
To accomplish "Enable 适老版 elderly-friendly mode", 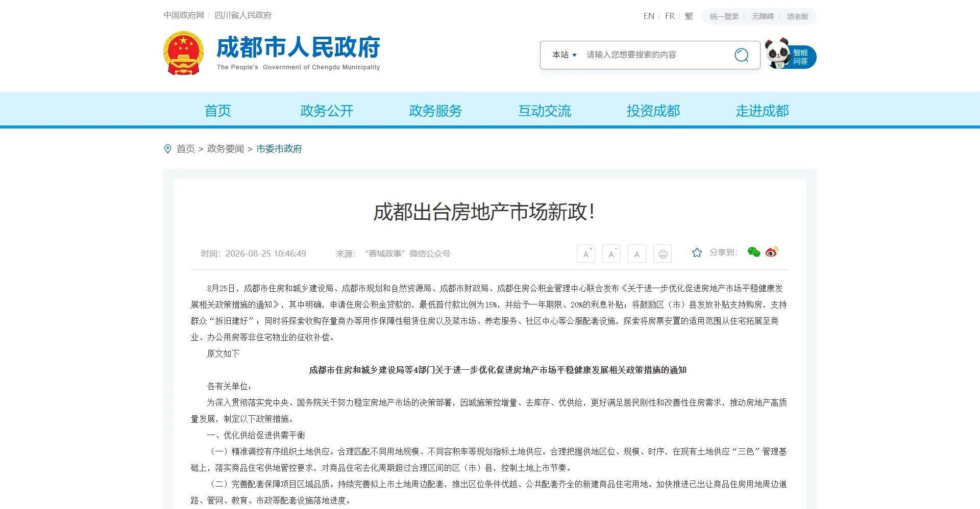I will pos(798,16).
